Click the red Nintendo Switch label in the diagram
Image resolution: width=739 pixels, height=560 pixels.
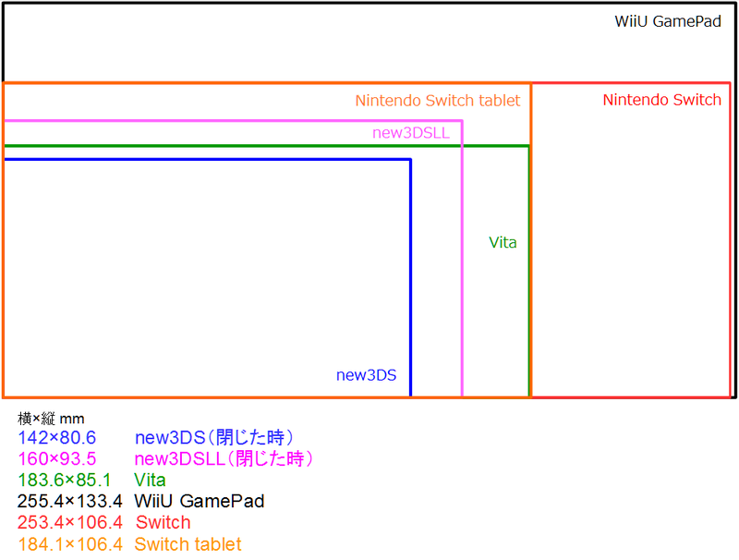coord(661,100)
